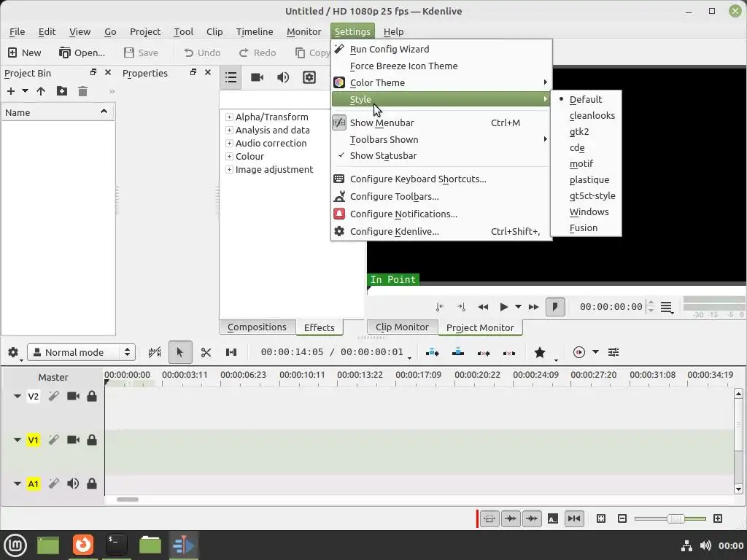Click the timeline compositing mode icon
The height and width of the screenshot is (560, 747).
coord(155,352)
